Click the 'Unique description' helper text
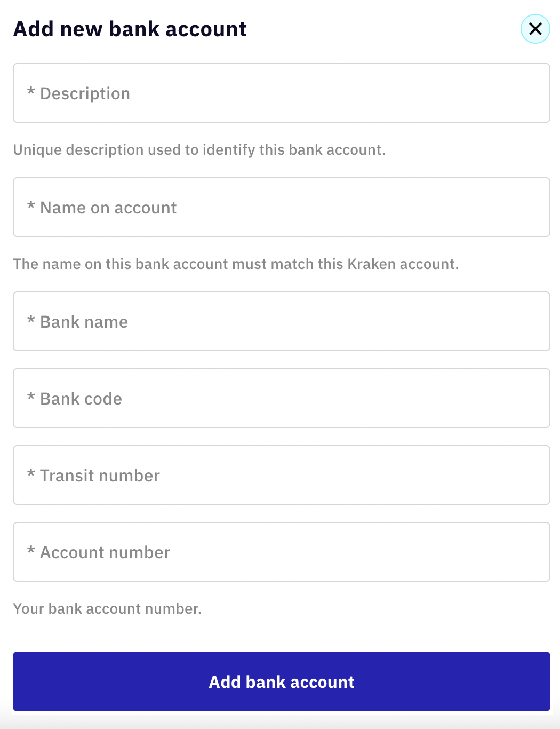560x729 pixels. click(199, 150)
